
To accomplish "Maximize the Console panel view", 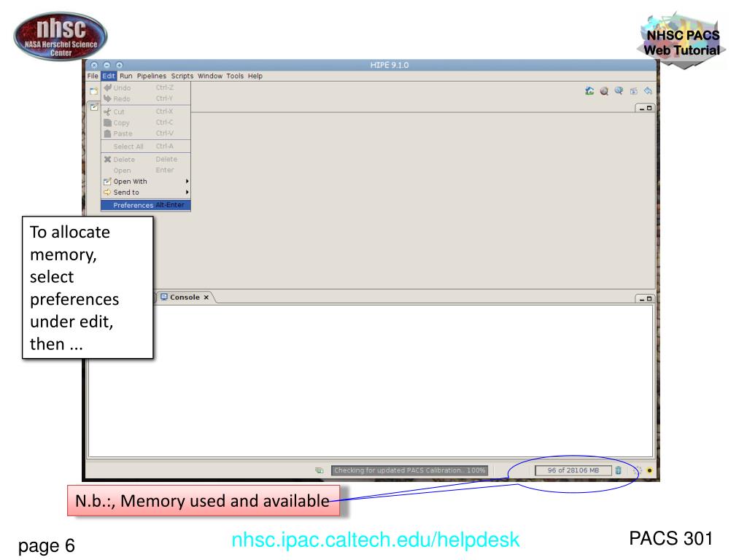I will (649, 299).
